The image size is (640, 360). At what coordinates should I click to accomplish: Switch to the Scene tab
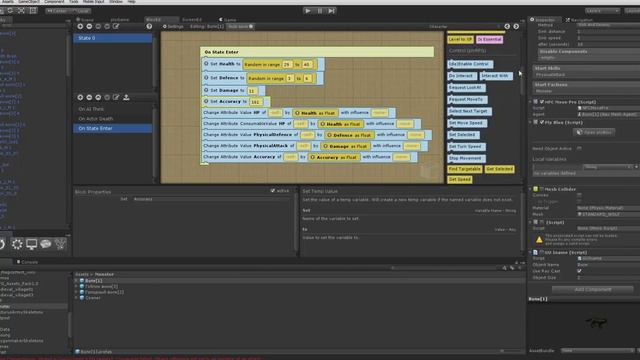pyautogui.click(x=85, y=20)
